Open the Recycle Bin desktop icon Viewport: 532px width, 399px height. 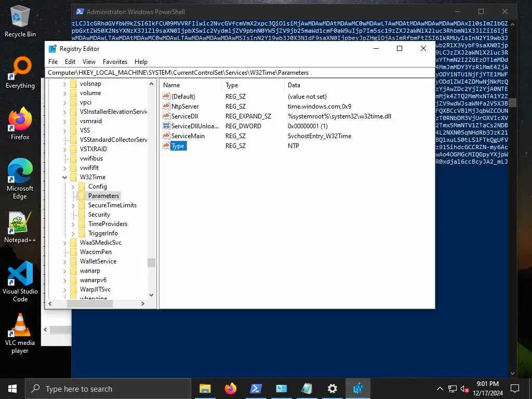pos(20,22)
